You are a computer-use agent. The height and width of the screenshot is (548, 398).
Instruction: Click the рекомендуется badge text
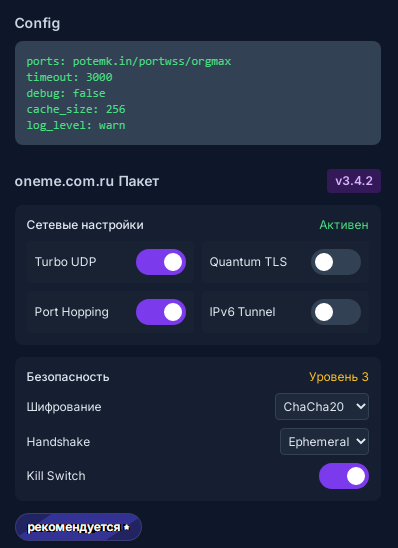(x=74, y=527)
